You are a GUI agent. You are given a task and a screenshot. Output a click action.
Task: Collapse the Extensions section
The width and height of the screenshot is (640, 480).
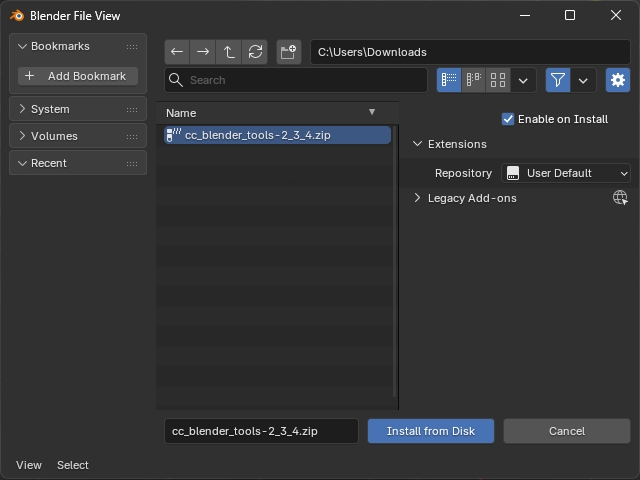tap(417, 144)
